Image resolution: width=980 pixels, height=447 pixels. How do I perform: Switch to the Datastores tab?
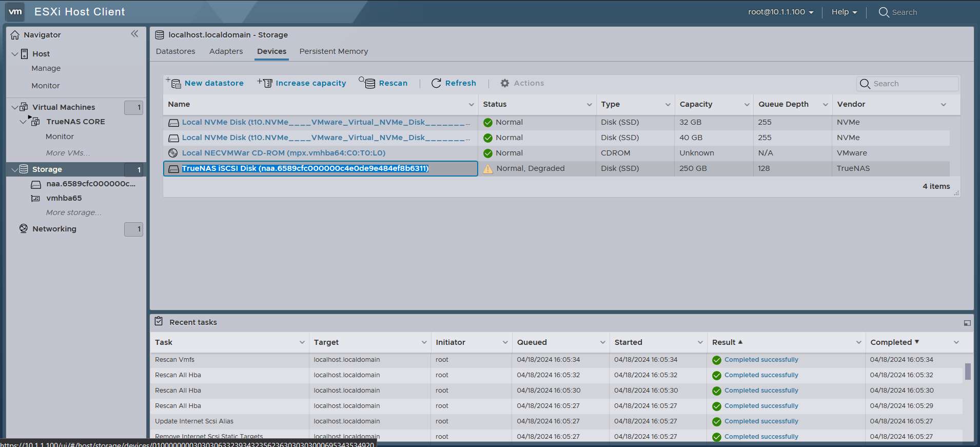[175, 51]
